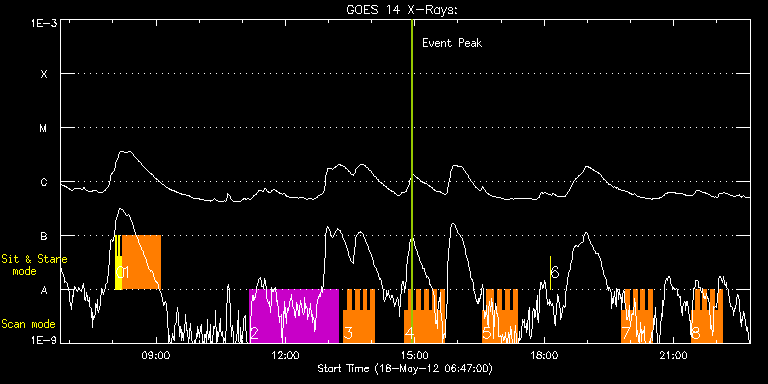Viewport: 768px width, 384px height.
Task: Click the green Event Peak vertical line
Action: coord(412,181)
